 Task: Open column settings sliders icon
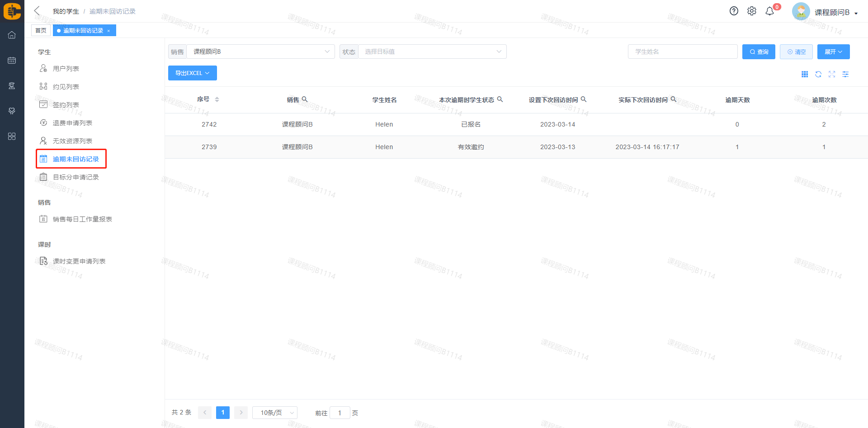coord(845,74)
